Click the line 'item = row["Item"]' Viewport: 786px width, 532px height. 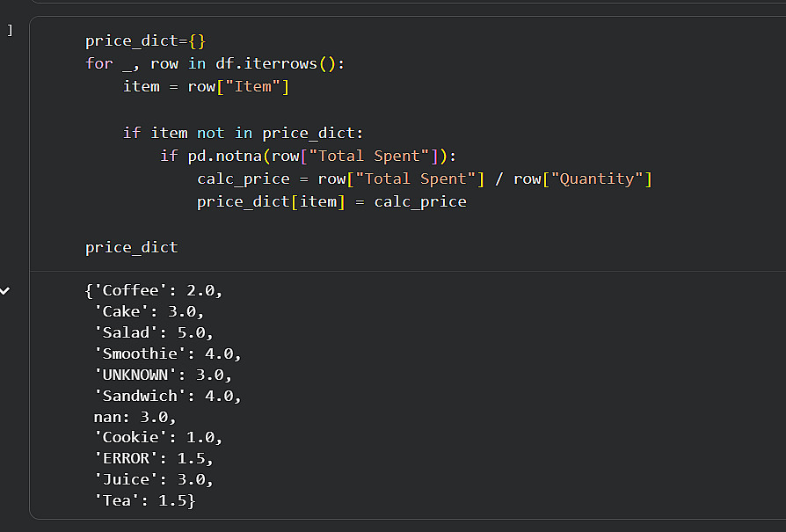coord(206,87)
